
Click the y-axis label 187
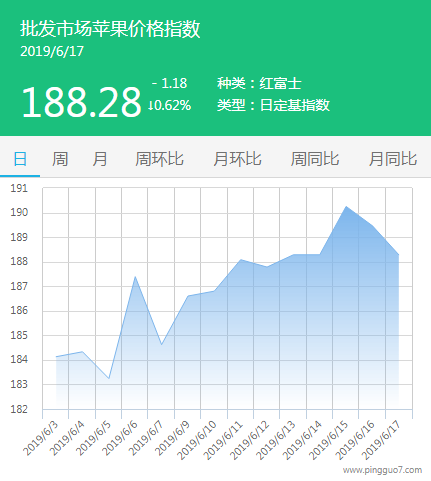19,286
